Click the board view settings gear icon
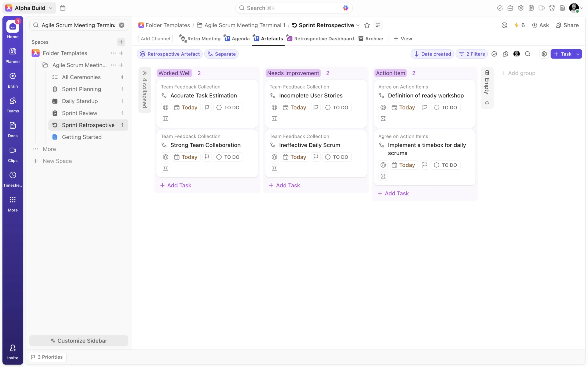 [x=544, y=54]
